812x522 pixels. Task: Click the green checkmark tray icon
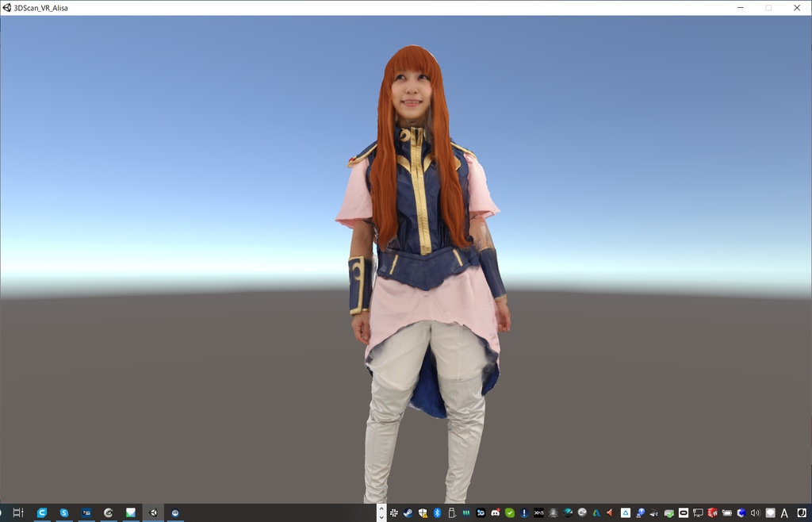(x=510, y=512)
